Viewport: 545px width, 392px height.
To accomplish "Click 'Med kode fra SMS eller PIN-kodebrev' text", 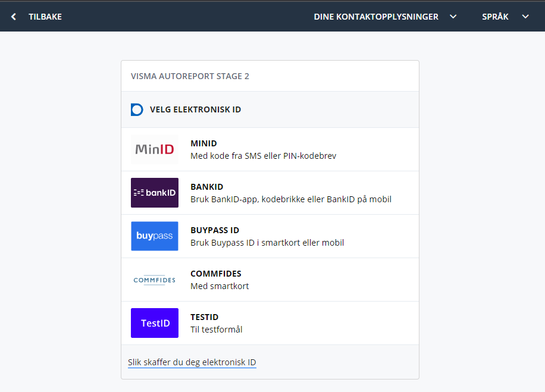I will click(264, 156).
